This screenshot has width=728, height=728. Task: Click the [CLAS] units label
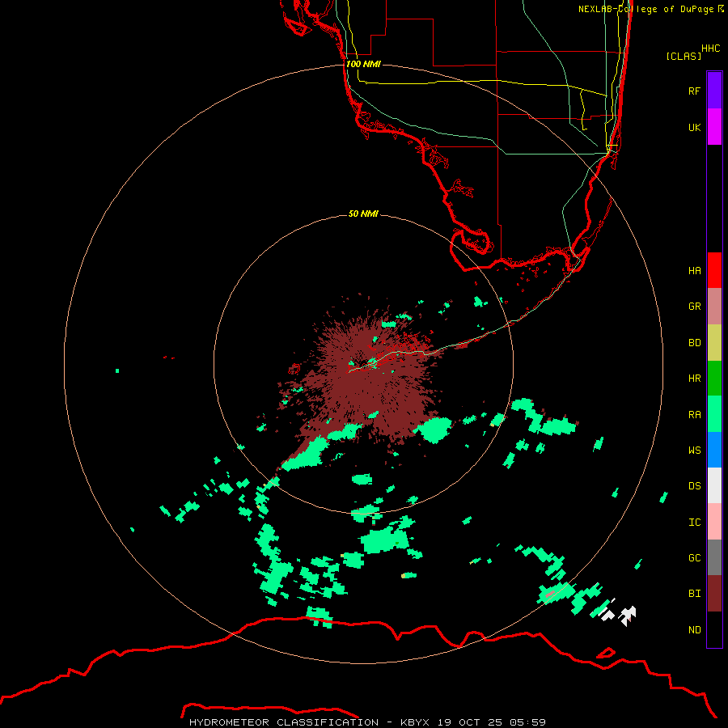(x=684, y=56)
